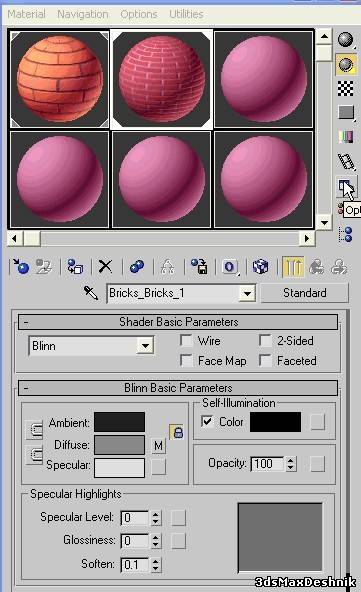The width and height of the screenshot is (361, 592).
Task: Click the sample slots scroll right arrow
Action: tap(307, 238)
